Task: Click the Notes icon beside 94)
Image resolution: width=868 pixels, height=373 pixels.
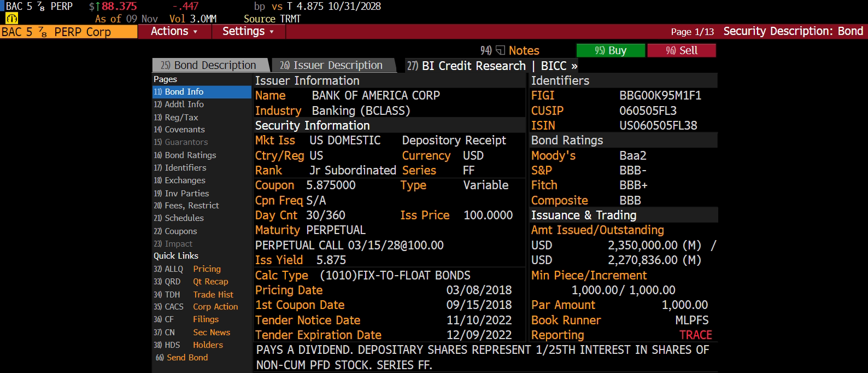Action: point(500,50)
